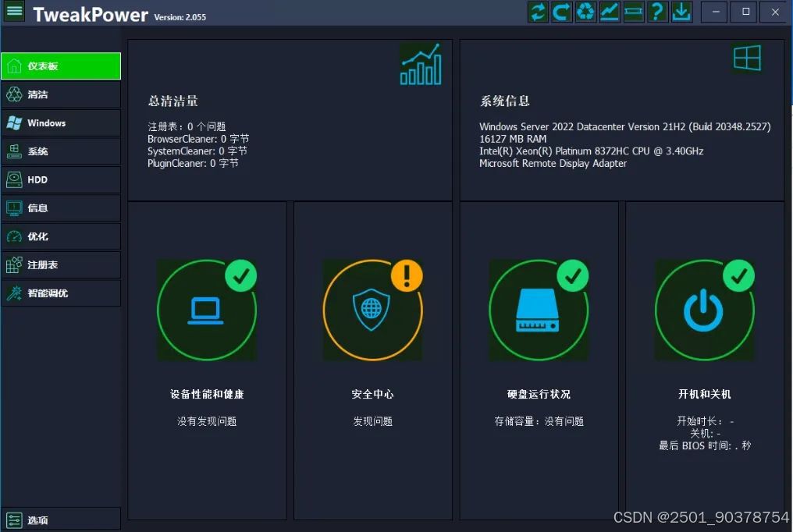Click the 系统信息 heading
This screenshot has height=532, width=793.
[x=505, y=101]
